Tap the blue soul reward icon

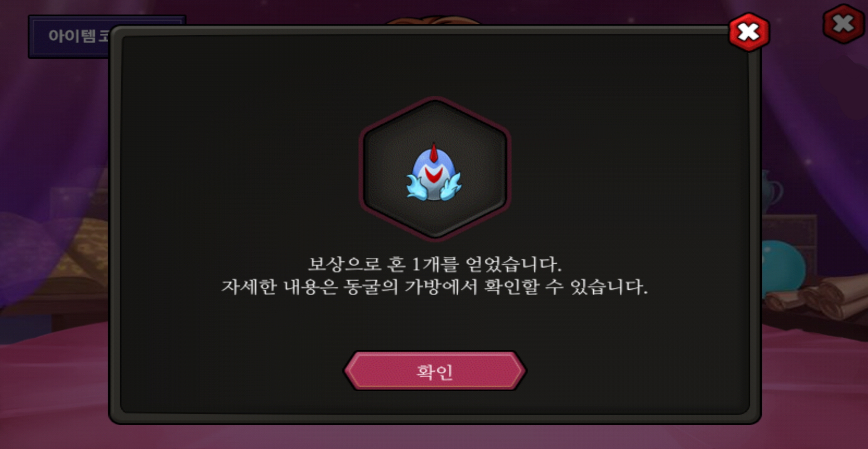pyautogui.click(x=433, y=173)
